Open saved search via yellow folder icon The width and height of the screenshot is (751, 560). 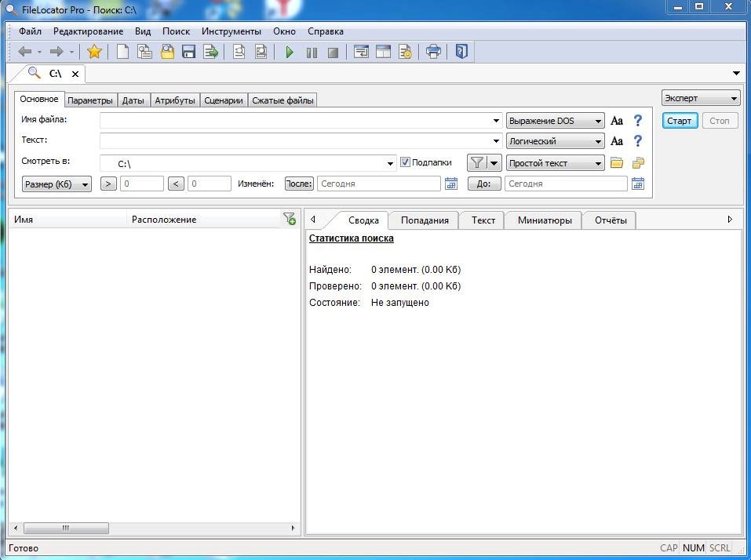pos(167,52)
